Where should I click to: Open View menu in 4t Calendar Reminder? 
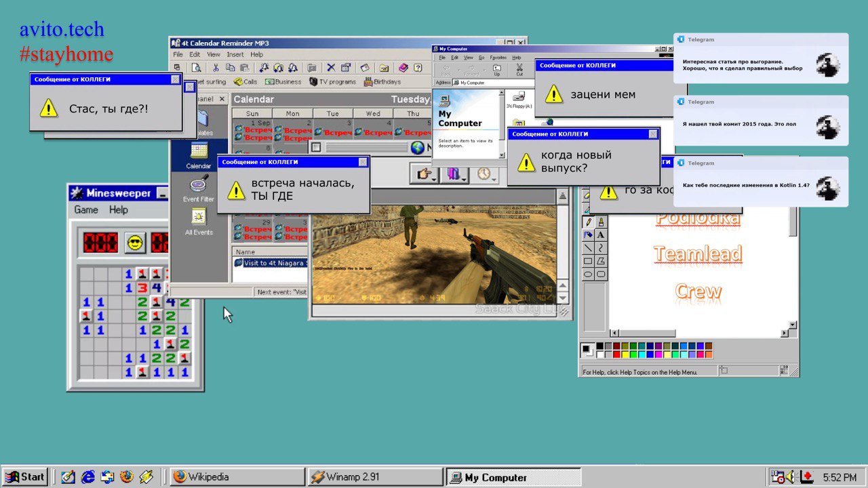point(214,54)
